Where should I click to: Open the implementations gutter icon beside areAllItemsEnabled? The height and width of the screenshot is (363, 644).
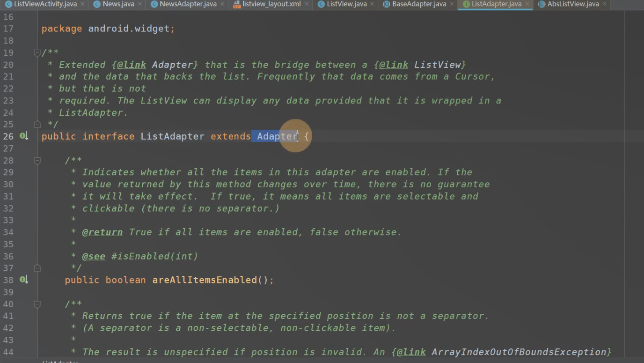coord(24,280)
